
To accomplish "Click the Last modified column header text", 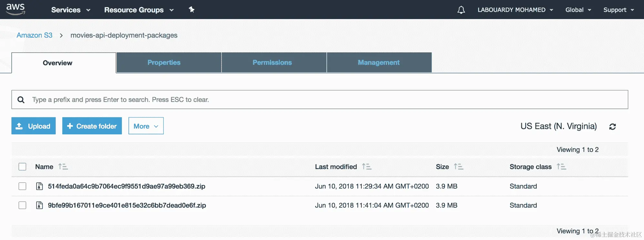I will tap(336, 167).
